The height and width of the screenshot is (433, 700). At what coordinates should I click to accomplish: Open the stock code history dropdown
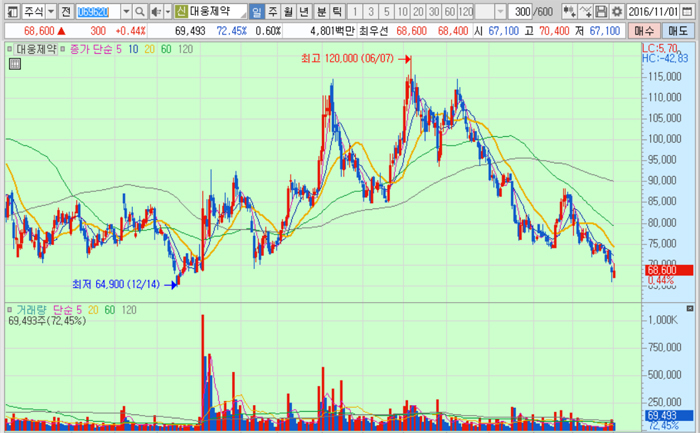click(127, 11)
